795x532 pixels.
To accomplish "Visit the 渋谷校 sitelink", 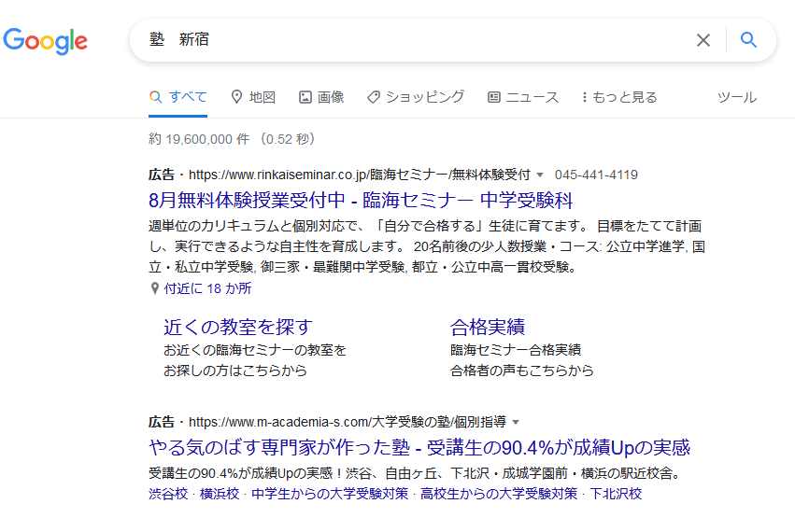I will click(168, 494).
